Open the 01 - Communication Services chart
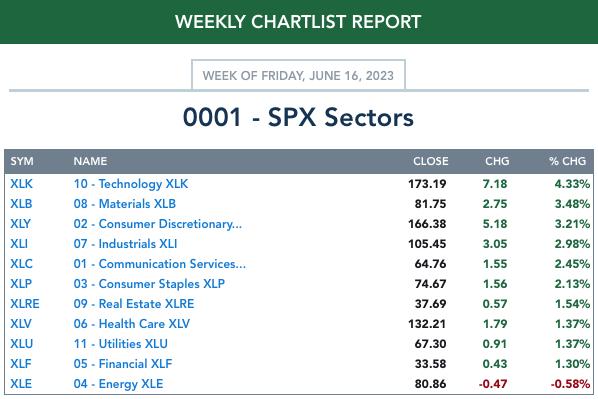This screenshot has width=598, height=399. [160, 264]
